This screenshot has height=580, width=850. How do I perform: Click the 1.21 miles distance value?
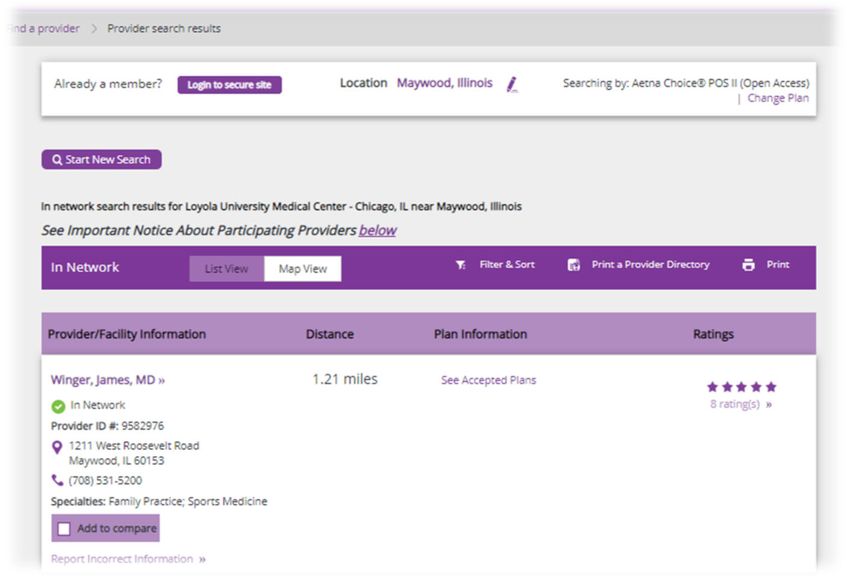point(345,379)
